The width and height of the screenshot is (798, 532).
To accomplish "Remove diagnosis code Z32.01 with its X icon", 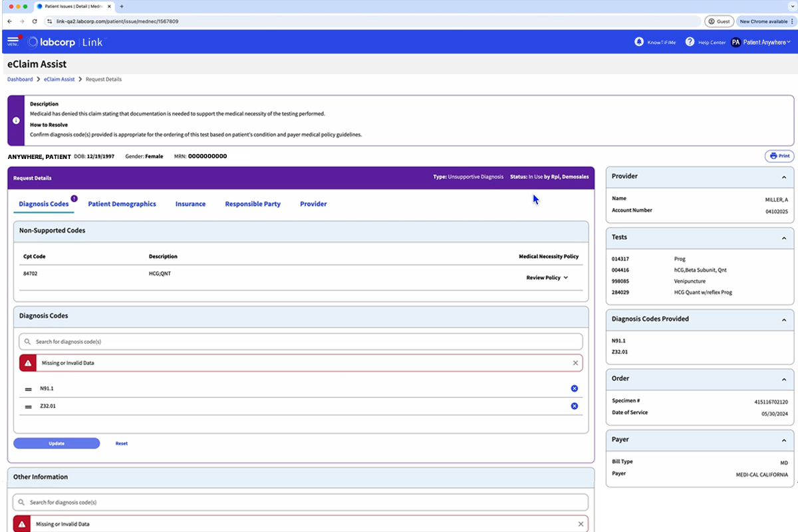I will coord(575,406).
